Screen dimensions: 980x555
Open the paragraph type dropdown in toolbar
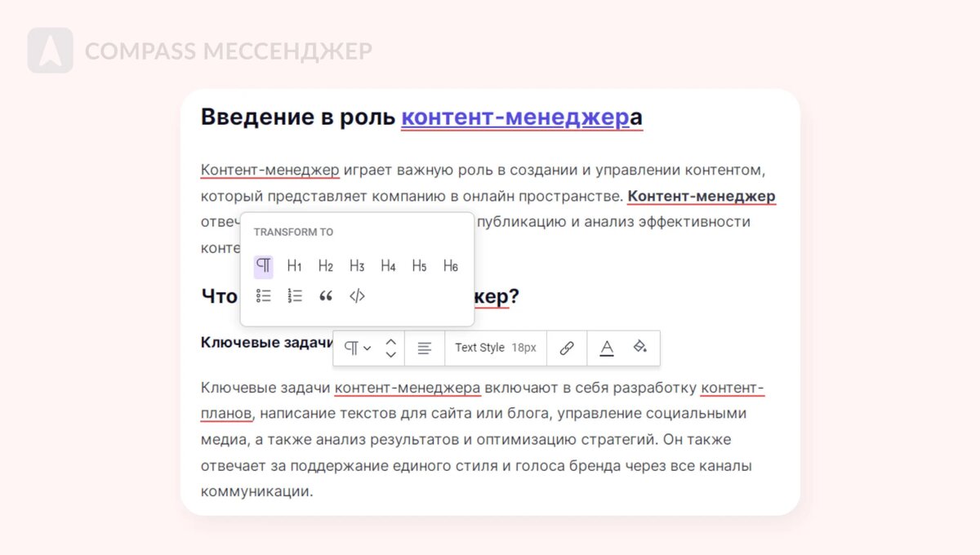tap(357, 348)
